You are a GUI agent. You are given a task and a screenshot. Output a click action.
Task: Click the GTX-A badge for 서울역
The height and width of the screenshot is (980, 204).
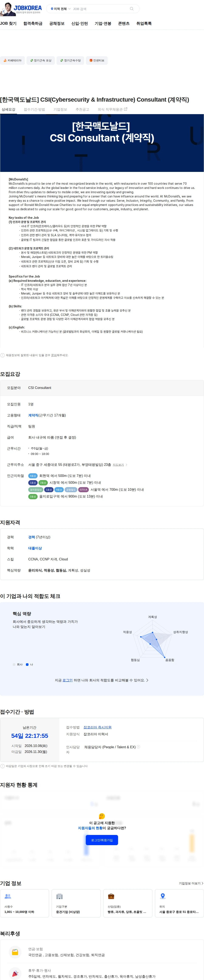point(83,490)
